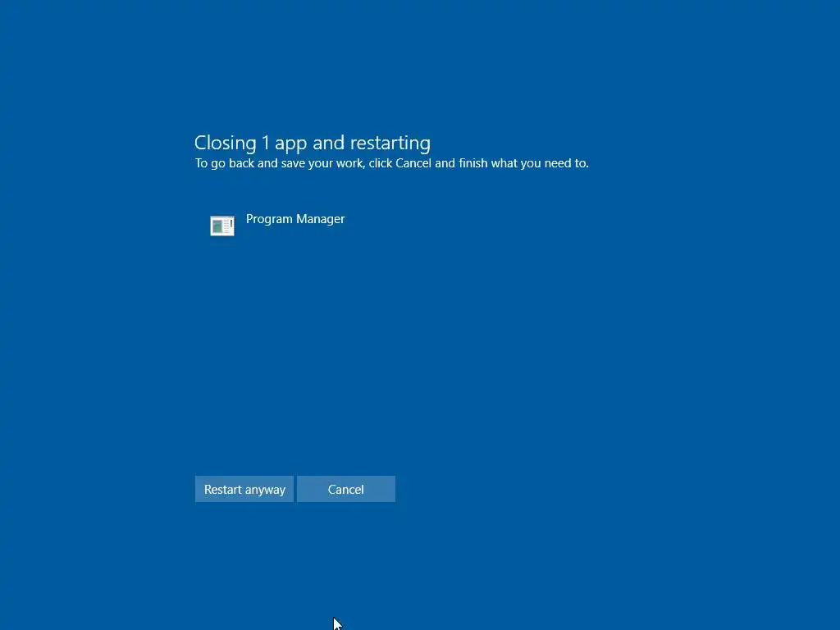Dismiss the shutdown screen with the Cancel button
This screenshot has height=630, width=840.
346,489
